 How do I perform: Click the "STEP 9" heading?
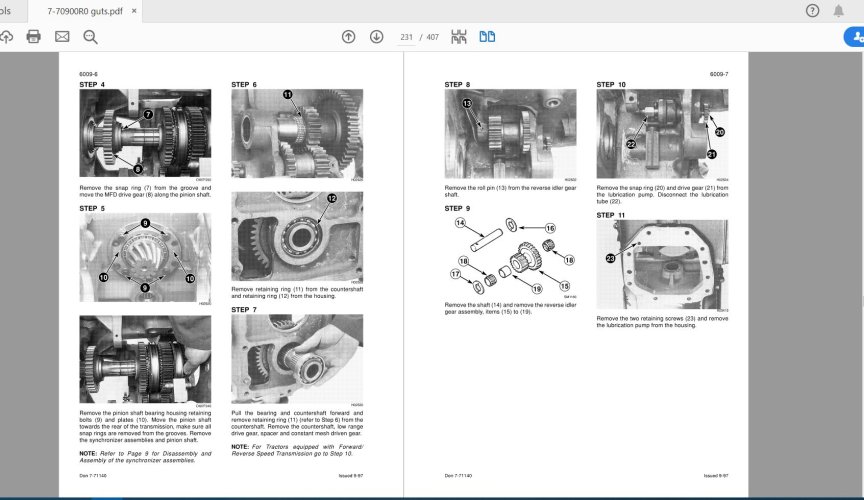pyautogui.click(x=457, y=208)
